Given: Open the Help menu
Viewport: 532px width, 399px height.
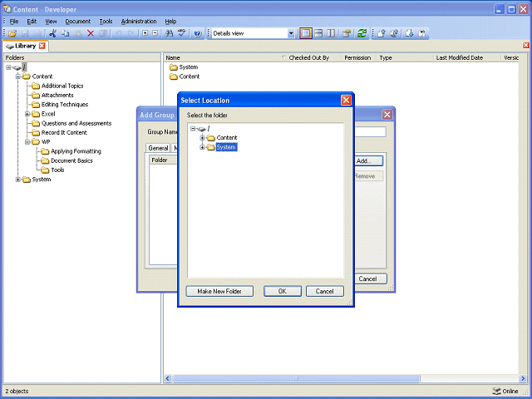Looking at the screenshot, I should [x=170, y=22].
